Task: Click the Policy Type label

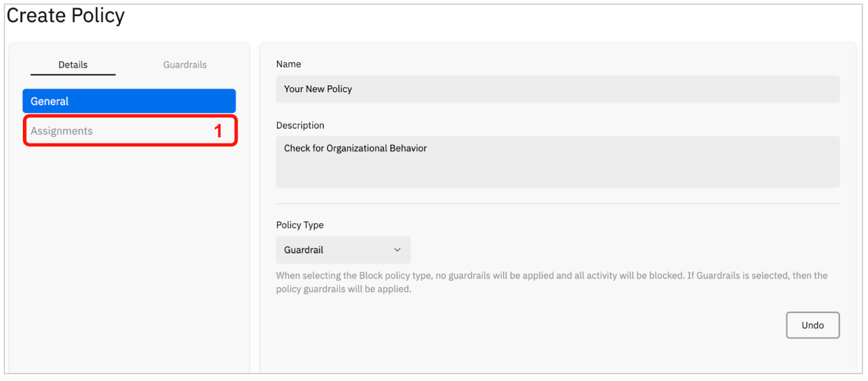Action: click(x=300, y=225)
